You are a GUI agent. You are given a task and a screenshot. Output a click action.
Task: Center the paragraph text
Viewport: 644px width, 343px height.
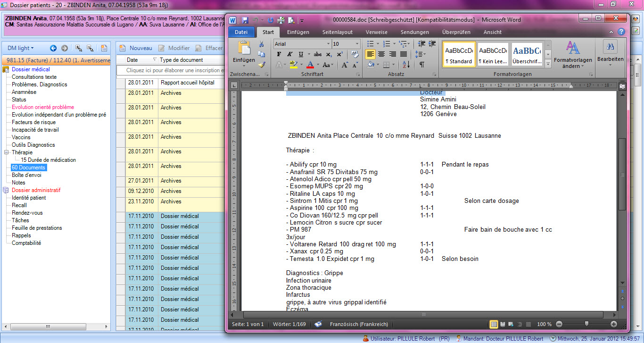pos(381,54)
